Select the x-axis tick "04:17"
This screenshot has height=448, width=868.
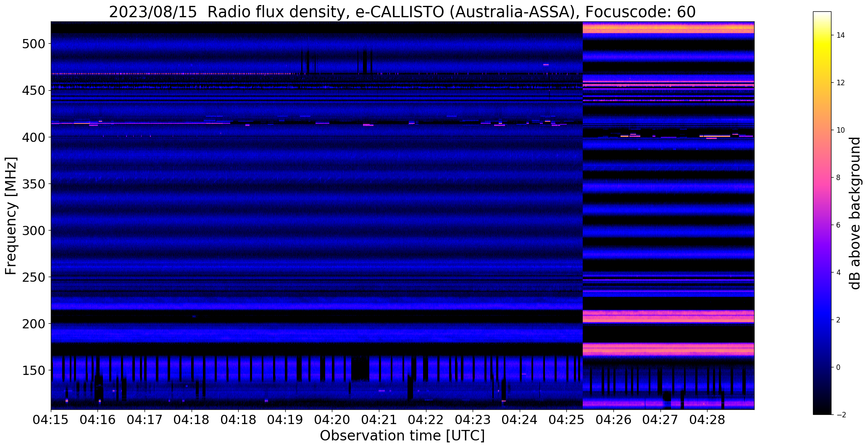[145, 420]
